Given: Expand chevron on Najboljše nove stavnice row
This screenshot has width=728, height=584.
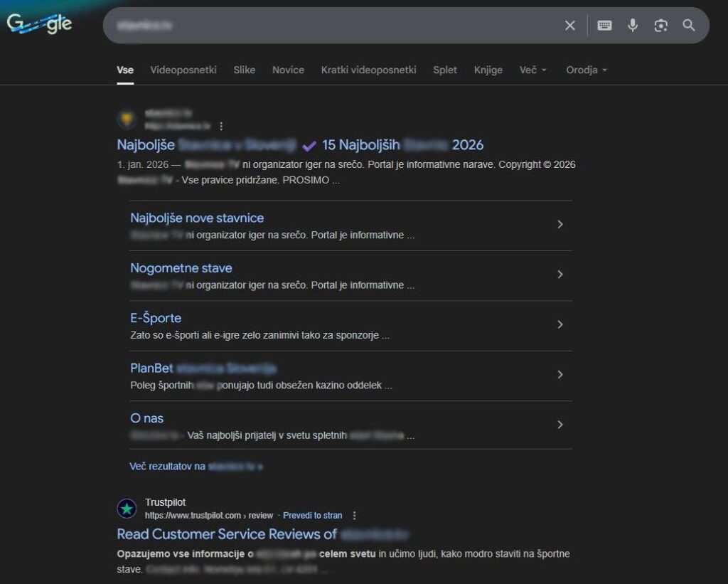Looking at the screenshot, I should [560, 224].
